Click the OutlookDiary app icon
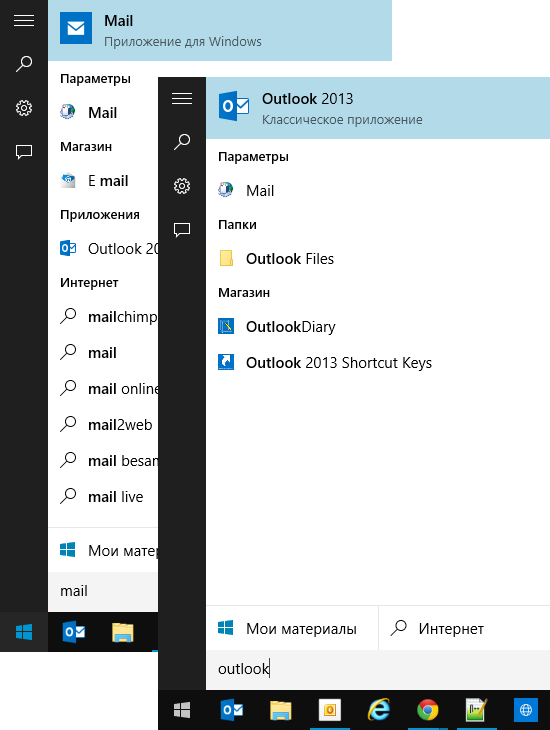The width and height of the screenshot is (550, 730). 226,326
